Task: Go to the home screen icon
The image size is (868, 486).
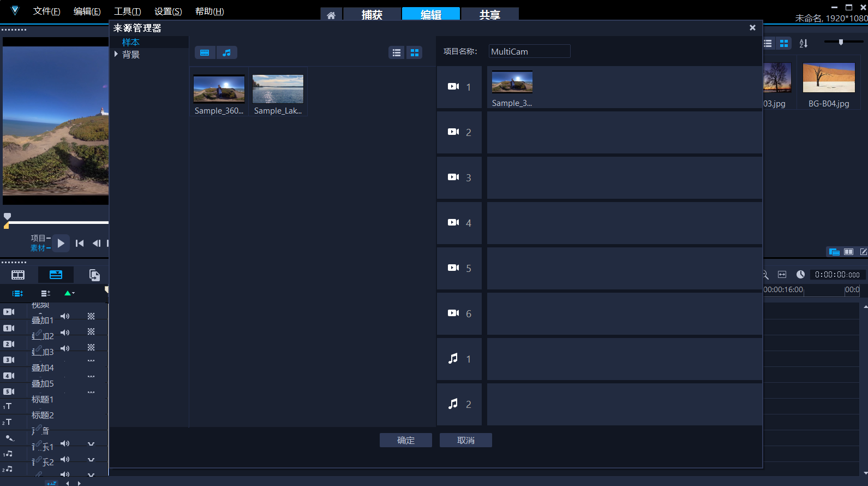Action: (331, 15)
